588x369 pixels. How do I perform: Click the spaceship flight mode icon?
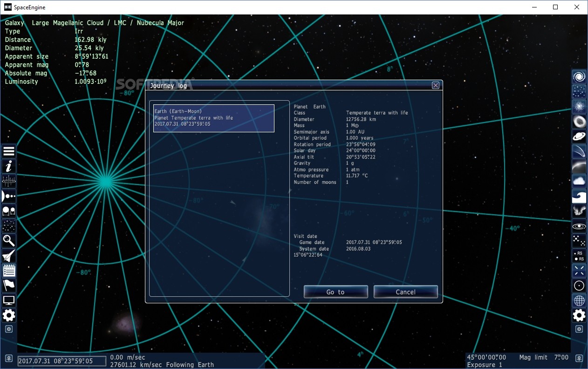(x=9, y=255)
